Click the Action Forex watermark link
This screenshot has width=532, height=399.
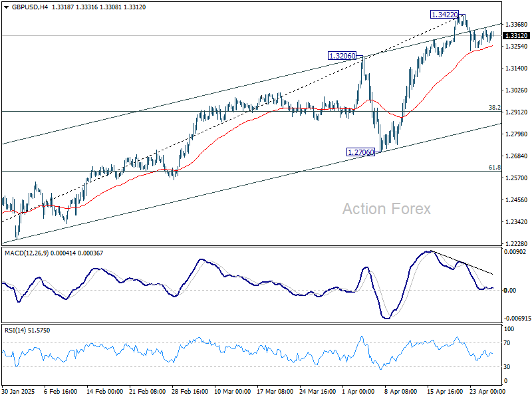tap(388, 209)
